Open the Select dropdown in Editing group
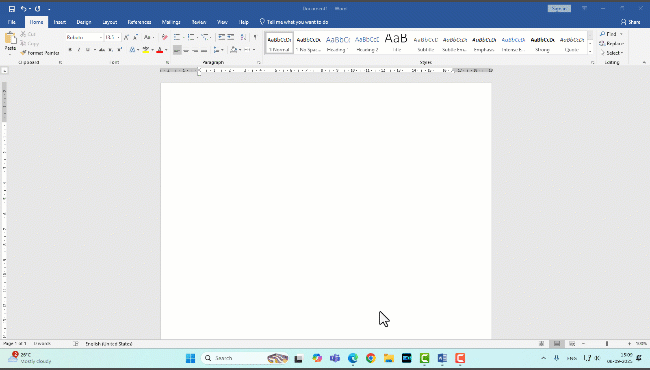The height and width of the screenshot is (370, 650). [612, 53]
